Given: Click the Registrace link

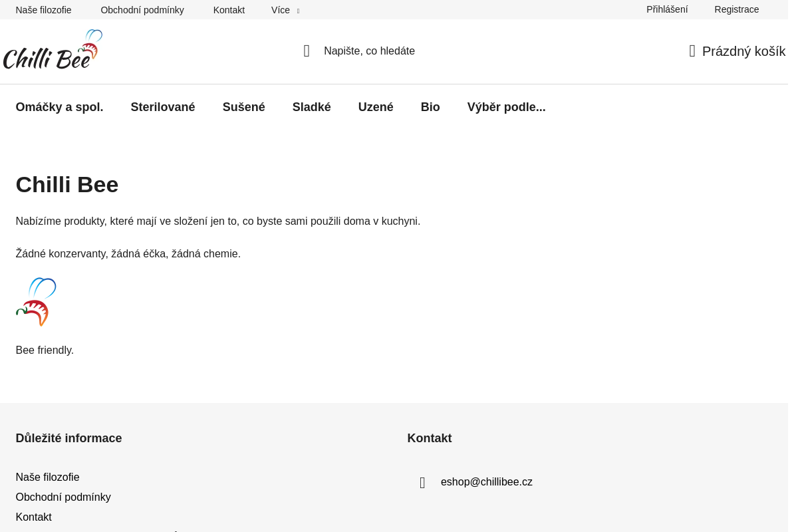Looking at the screenshot, I should 736,9.
